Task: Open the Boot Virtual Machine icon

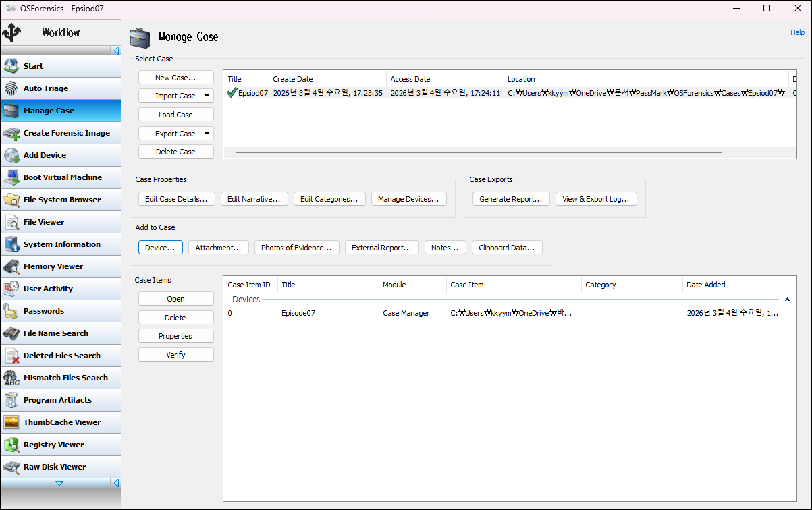Action: pos(11,177)
